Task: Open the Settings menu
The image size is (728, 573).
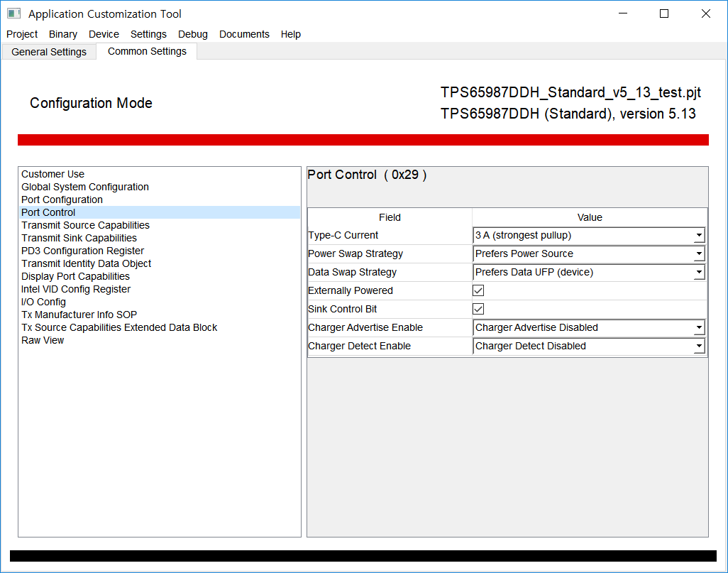Action: (148, 34)
